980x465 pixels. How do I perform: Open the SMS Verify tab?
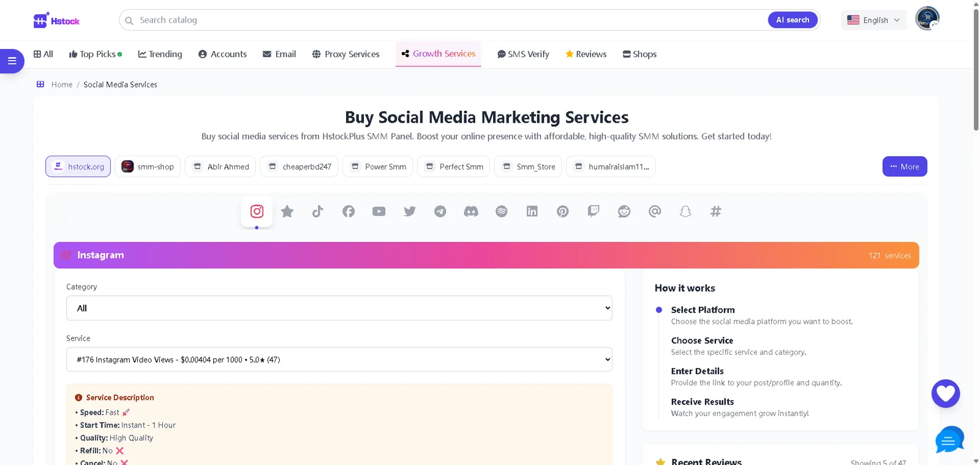(x=523, y=54)
